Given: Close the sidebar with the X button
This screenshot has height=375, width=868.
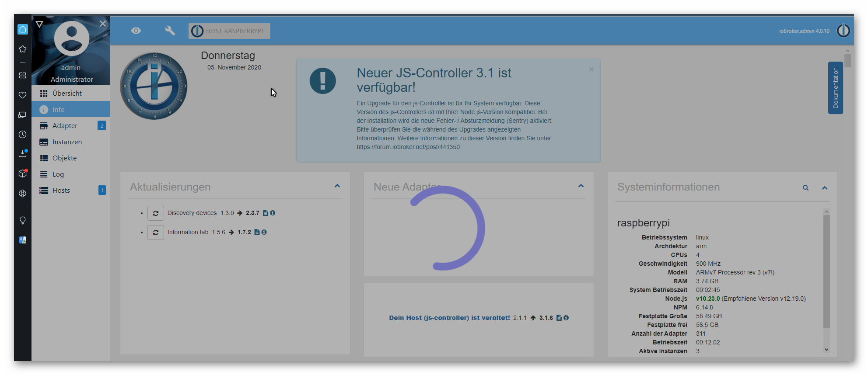Looking at the screenshot, I should point(103,24).
